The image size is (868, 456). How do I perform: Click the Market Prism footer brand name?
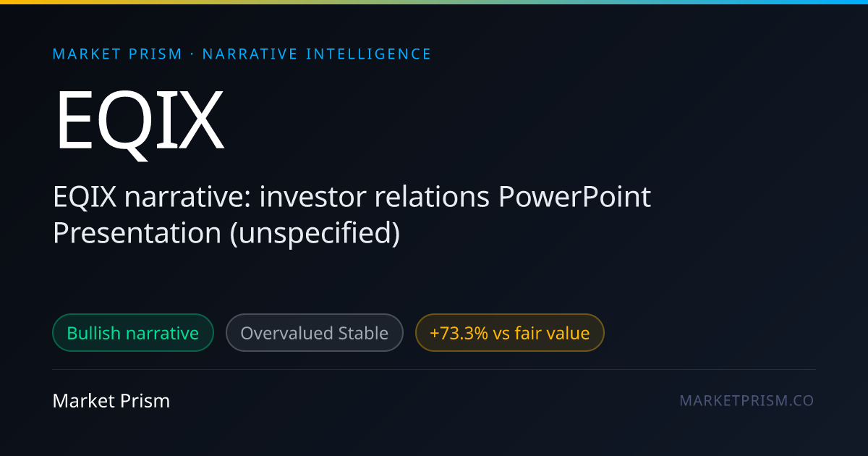(x=111, y=400)
